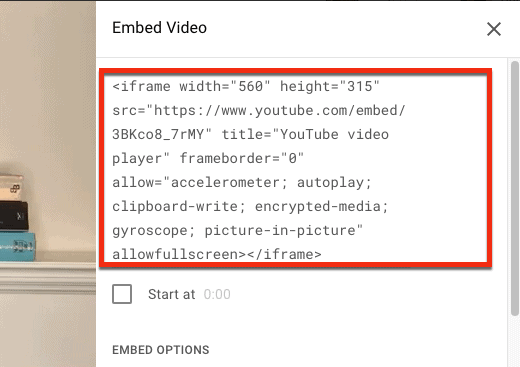Set the Start at 0:00 time field

click(217, 294)
